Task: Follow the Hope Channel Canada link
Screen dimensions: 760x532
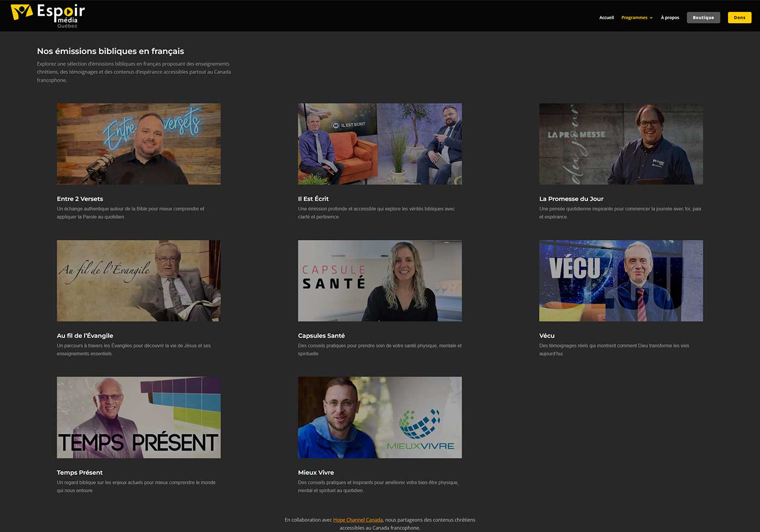Action: click(358, 520)
